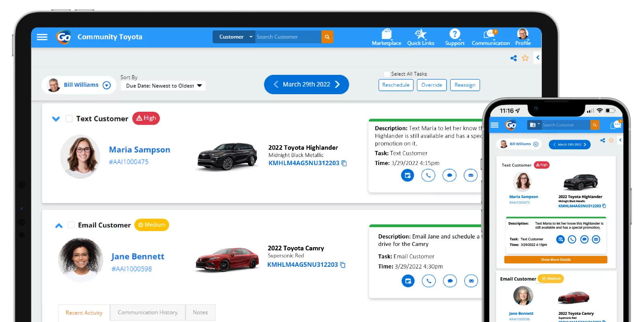This screenshot has height=322, width=644.
Task: Check the Email Customer task checkbox
Action: (x=71, y=225)
